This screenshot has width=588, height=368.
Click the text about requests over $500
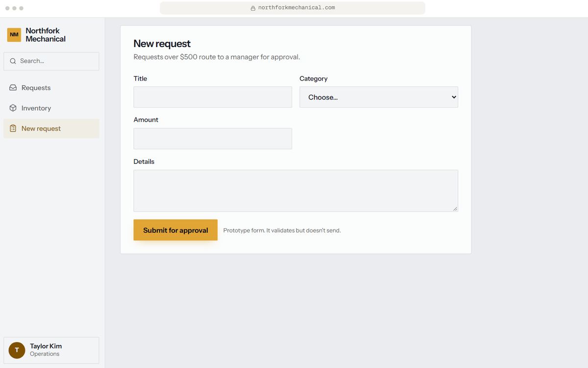click(217, 57)
